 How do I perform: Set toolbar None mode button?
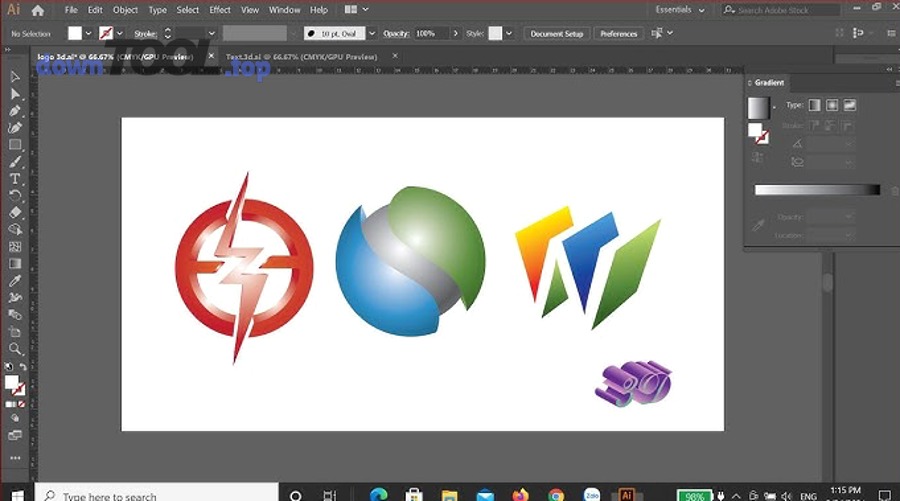pyautogui.click(x=22, y=405)
